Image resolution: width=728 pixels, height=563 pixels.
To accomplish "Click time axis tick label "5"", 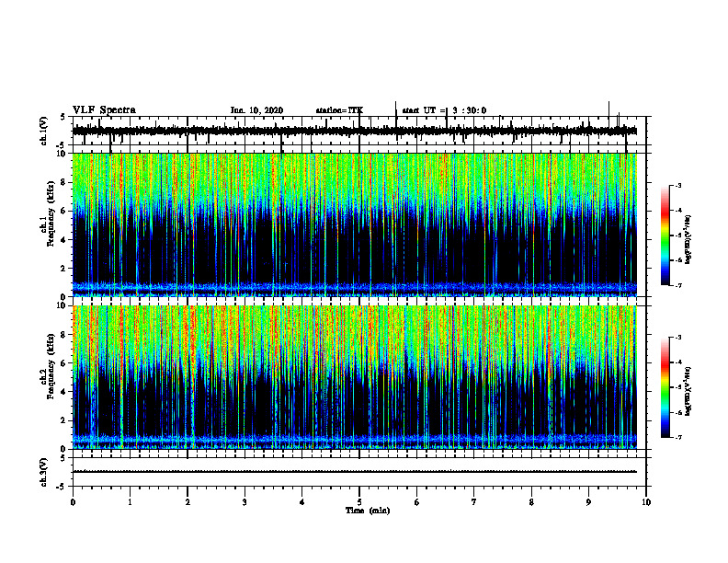I will click(x=359, y=502).
